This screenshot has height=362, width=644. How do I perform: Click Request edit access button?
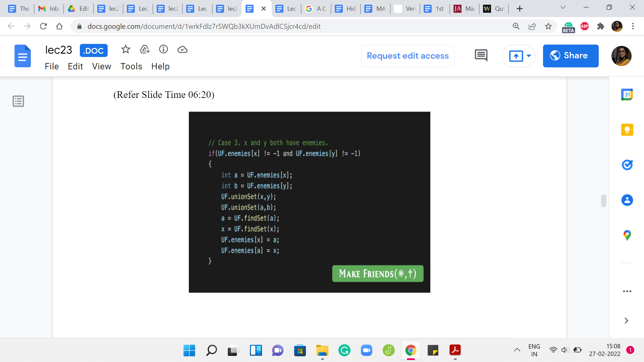coord(408,56)
